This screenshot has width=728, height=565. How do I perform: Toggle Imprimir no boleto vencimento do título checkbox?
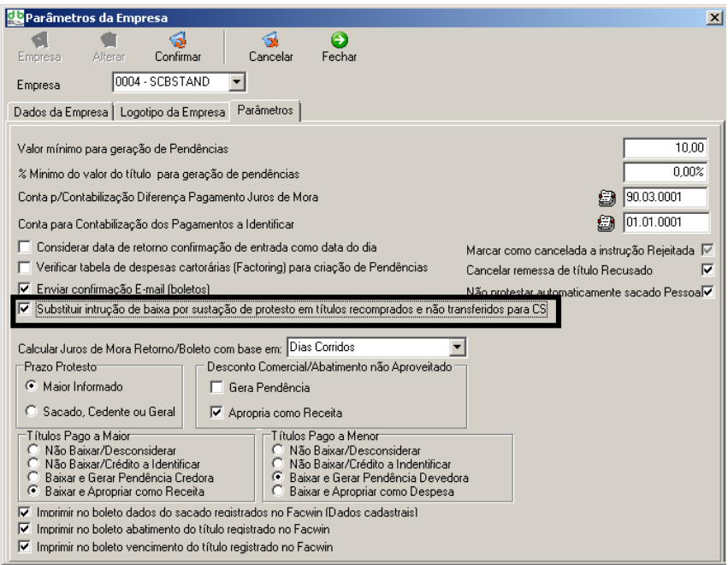pyautogui.click(x=24, y=546)
